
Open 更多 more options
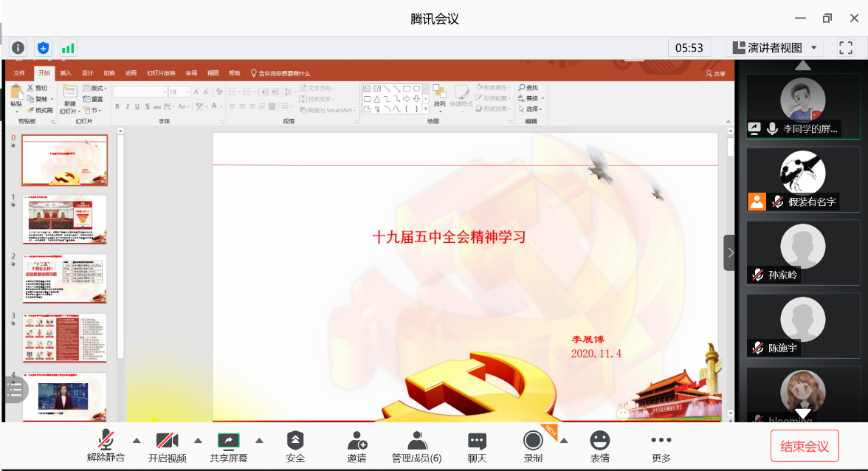click(661, 447)
